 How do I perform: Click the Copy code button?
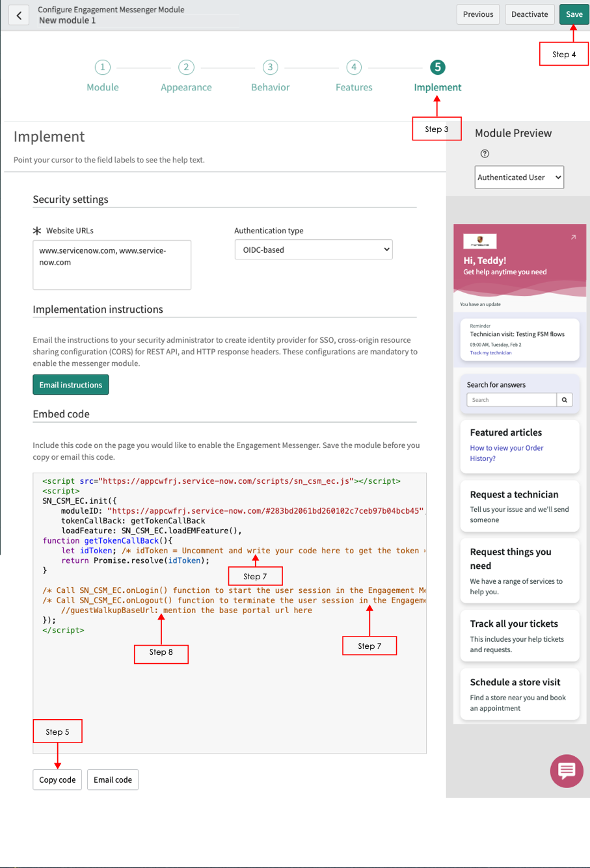coord(57,780)
